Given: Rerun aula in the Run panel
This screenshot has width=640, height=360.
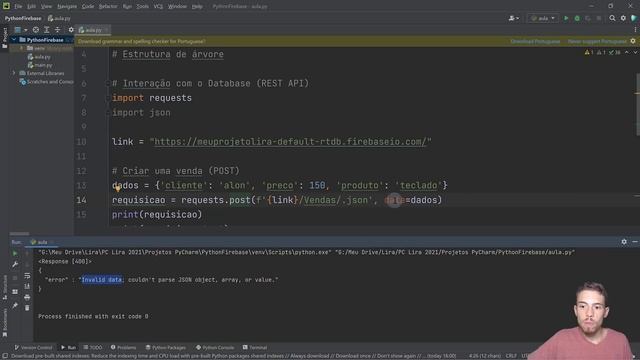Looking at the screenshot, I should [x=15, y=253].
